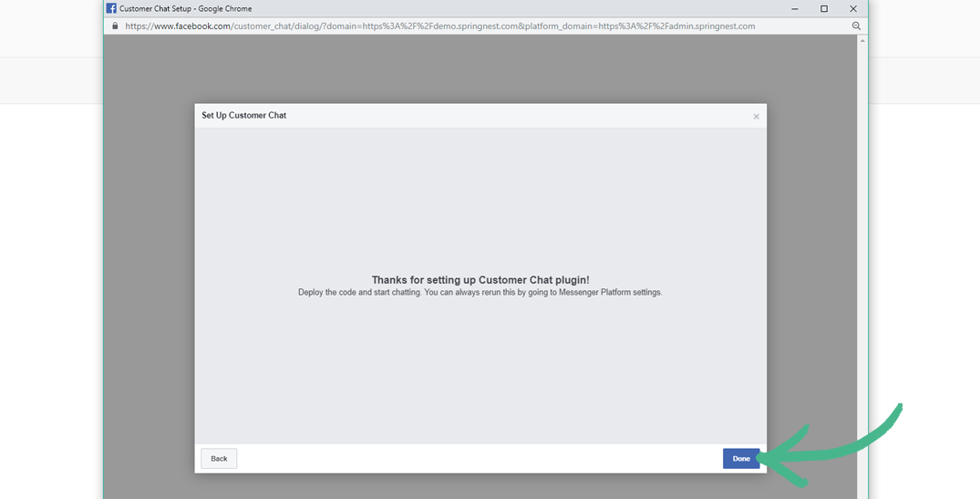
Task: Click the 'Customer Chat Setup - Google Chrome' window title
Action: point(185,8)
